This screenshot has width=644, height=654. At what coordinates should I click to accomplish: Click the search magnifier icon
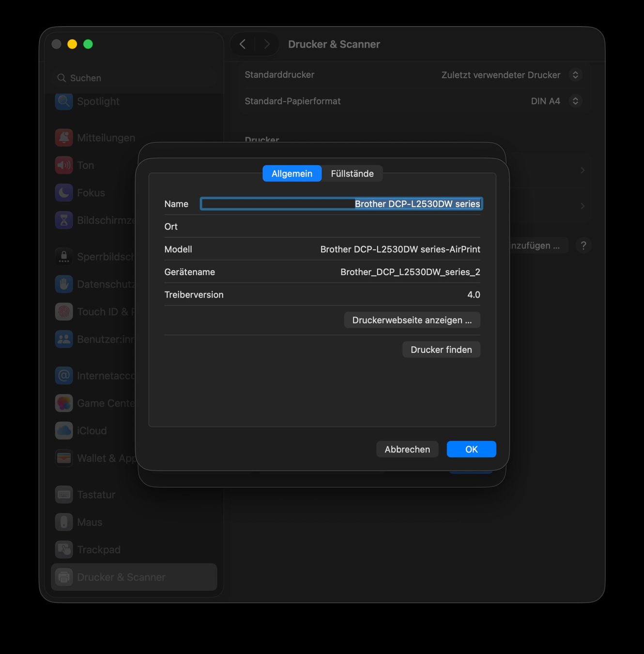pyautogui.click(x=61, y=78)
